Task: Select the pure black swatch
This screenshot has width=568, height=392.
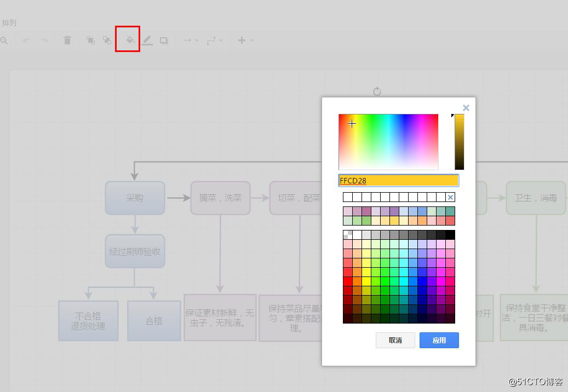Action: click(x=450, y=234)
